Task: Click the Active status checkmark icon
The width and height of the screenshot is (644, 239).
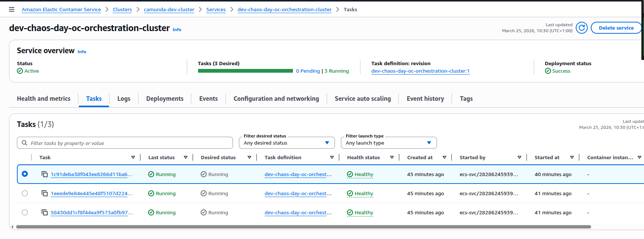Action: pos(20,71)
